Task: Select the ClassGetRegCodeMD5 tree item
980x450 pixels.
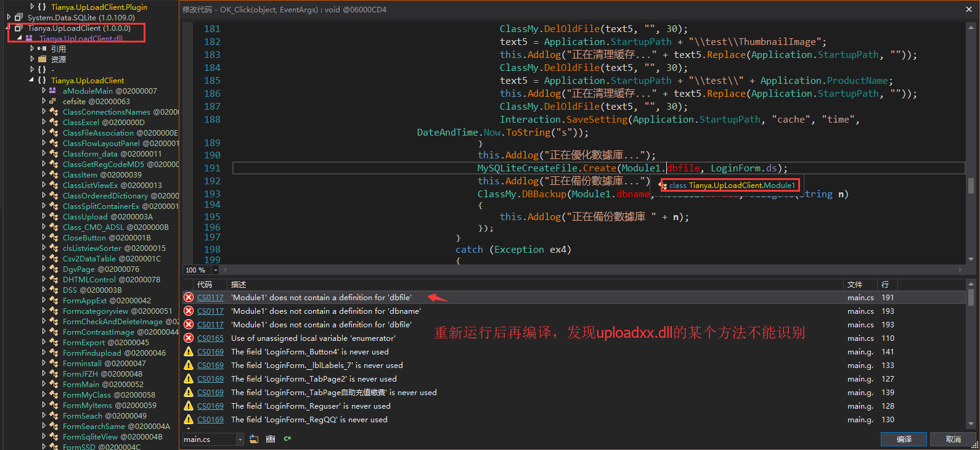Action: [121, 164]
